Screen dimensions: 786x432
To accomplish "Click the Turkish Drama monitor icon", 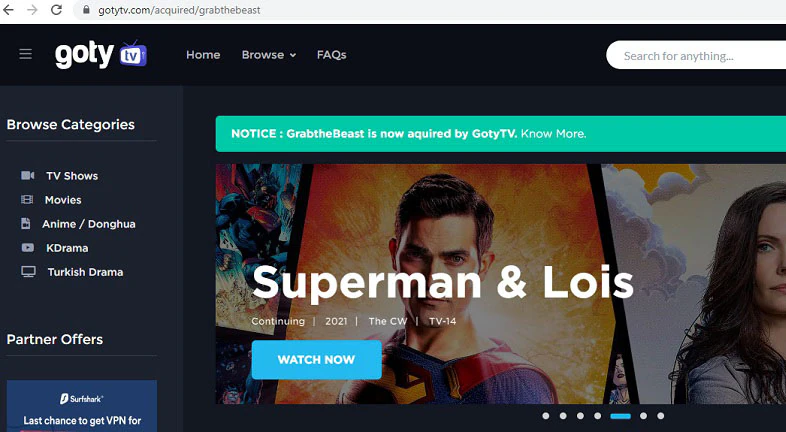I will 28,272.
